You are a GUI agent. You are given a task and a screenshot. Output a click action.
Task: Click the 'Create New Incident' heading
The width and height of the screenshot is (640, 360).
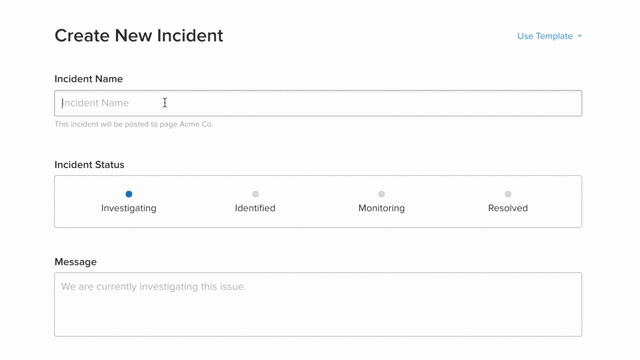point(139,36)
